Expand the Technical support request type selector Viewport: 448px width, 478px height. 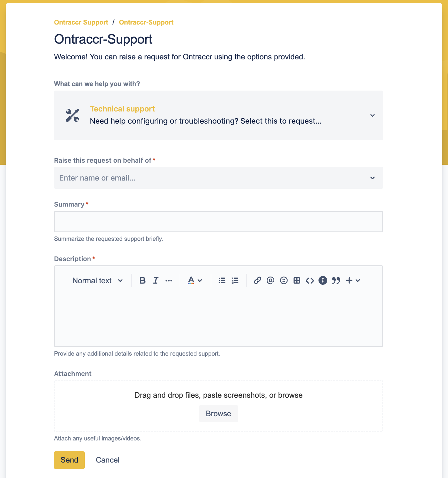219,115
